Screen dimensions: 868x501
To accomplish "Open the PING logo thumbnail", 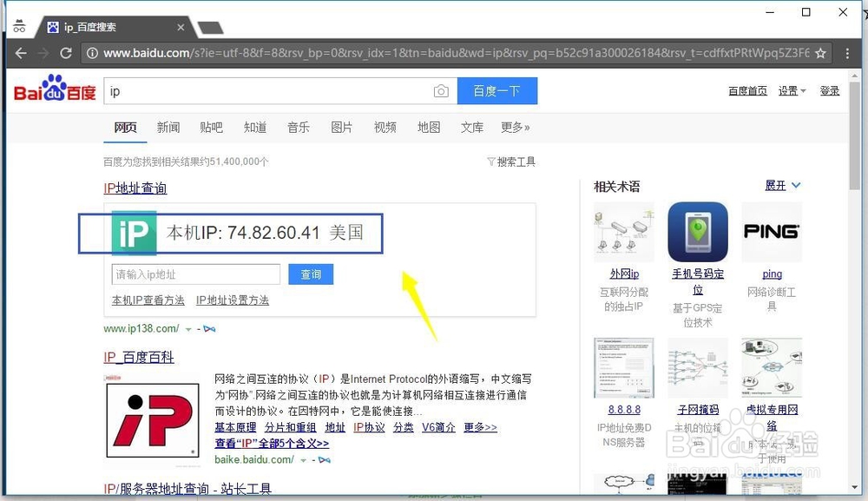I will [x=772, y=232].
